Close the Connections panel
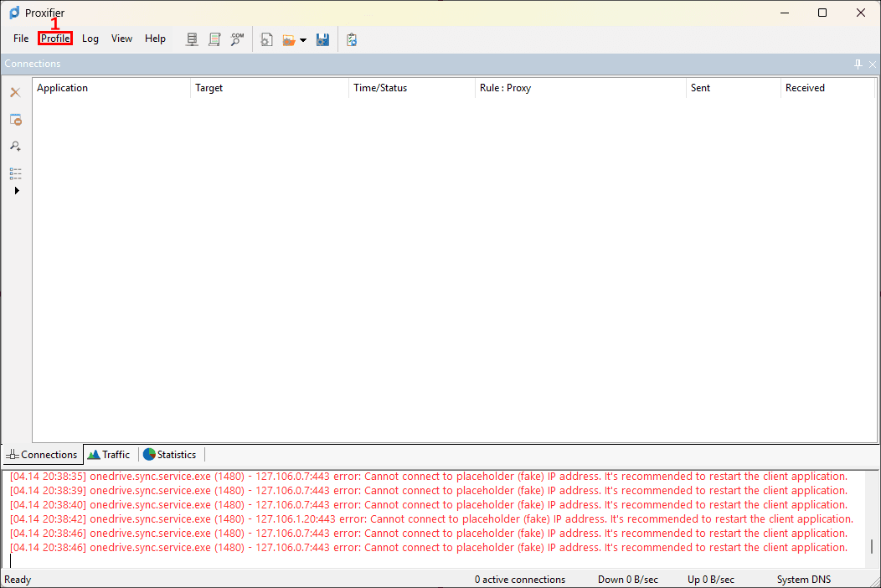 873,64
